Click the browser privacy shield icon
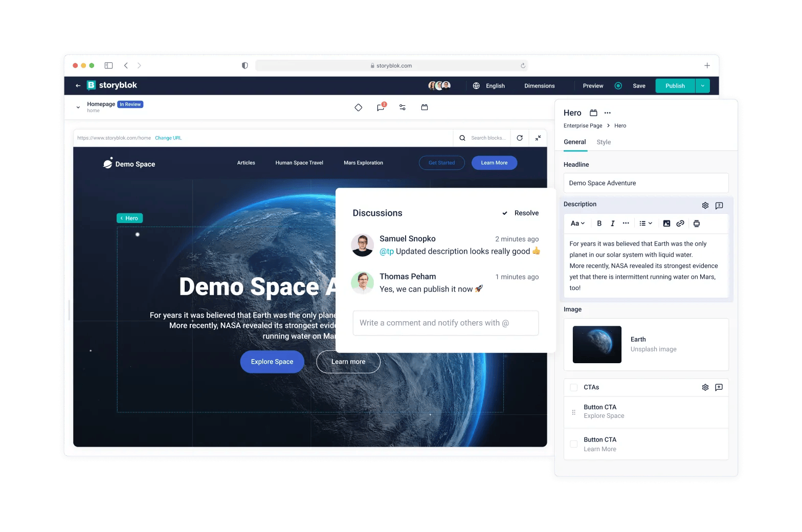 (245, 65)
